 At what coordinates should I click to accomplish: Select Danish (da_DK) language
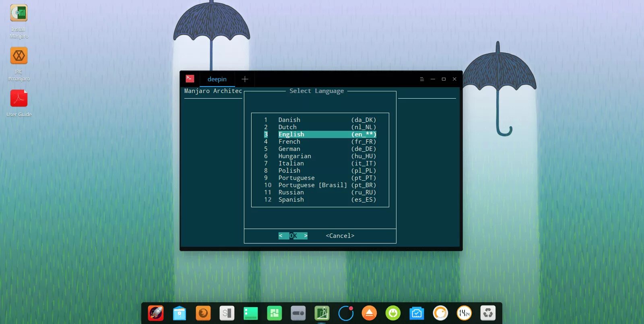click(x=320, y=120)
